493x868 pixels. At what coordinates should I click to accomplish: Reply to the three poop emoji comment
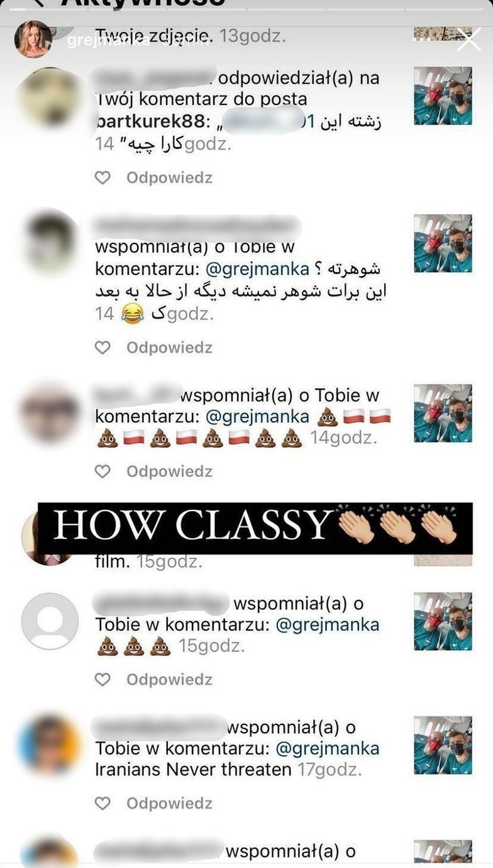pos(169,679)
